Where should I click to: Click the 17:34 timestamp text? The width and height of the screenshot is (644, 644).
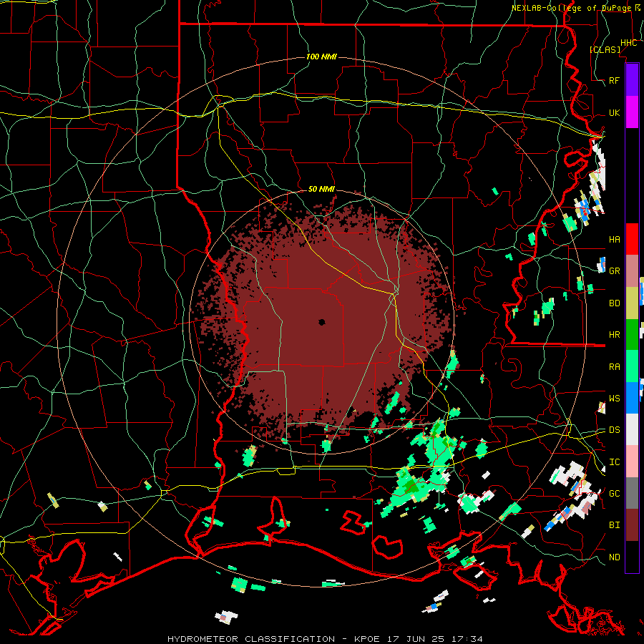[x=468, y=639]
